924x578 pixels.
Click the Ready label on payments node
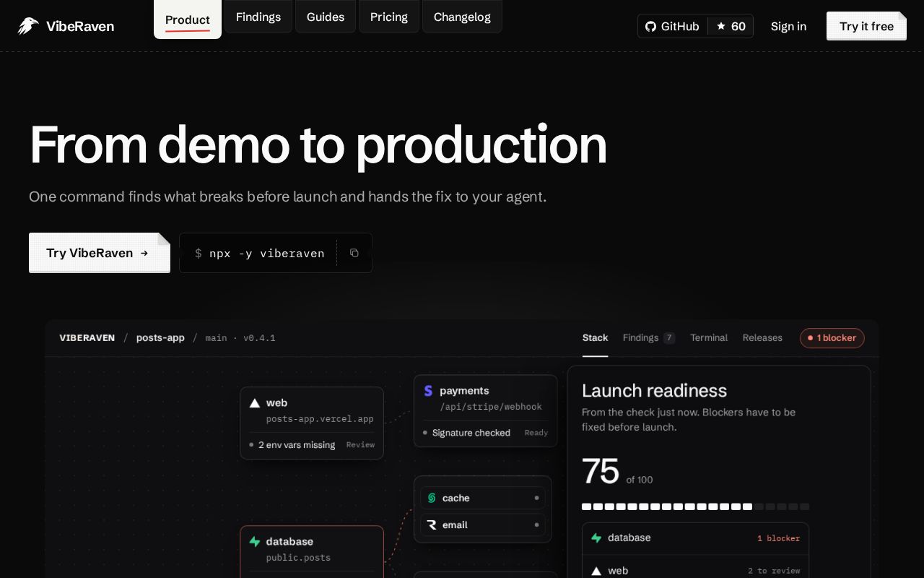click(x=536, y=433)
